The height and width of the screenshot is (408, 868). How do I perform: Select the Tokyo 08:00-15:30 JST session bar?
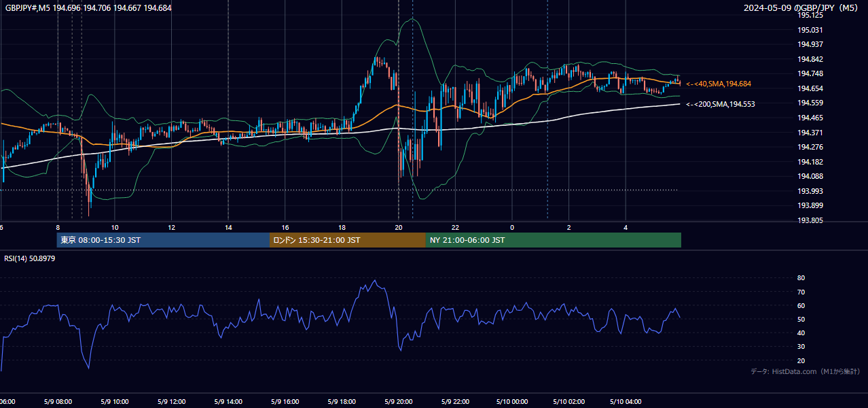tap(163, 240)
